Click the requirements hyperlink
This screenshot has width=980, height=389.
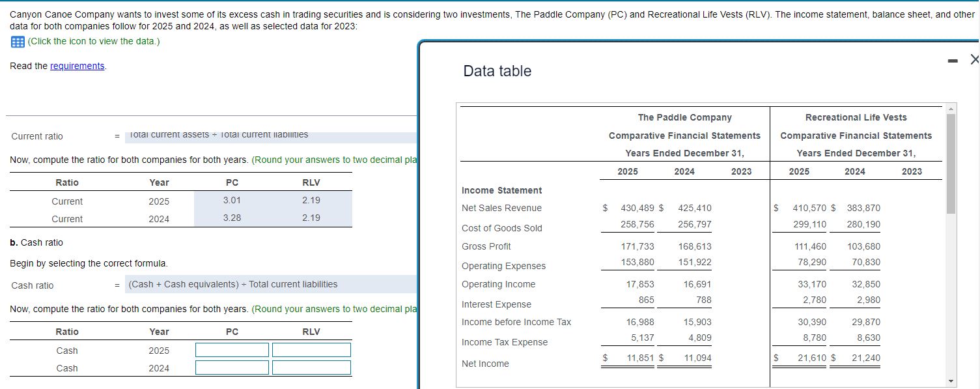(77, 66)
